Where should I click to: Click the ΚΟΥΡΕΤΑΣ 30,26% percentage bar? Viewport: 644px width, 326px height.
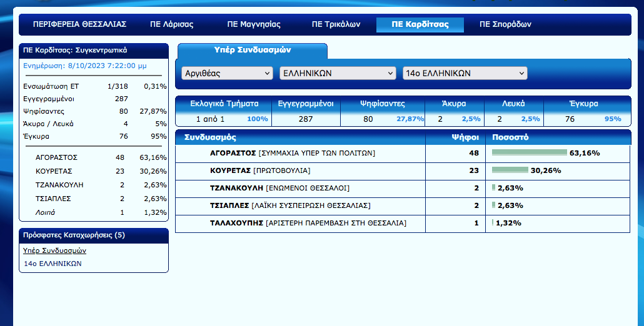pos(510,170)
